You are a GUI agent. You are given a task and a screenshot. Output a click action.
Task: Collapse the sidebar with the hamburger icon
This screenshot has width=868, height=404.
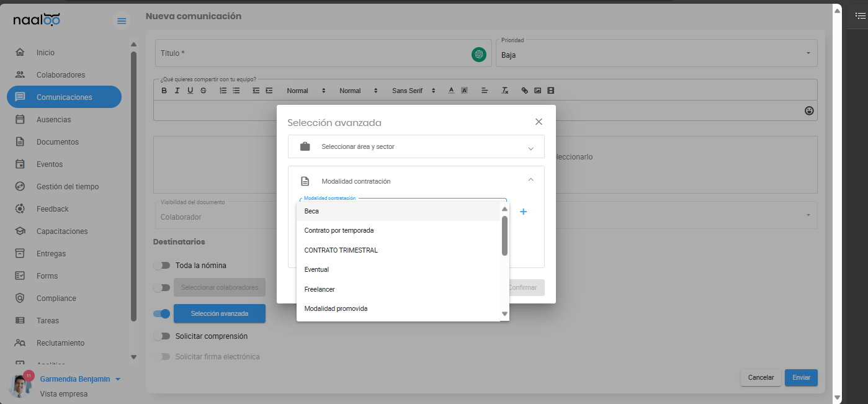click(122, 21)
